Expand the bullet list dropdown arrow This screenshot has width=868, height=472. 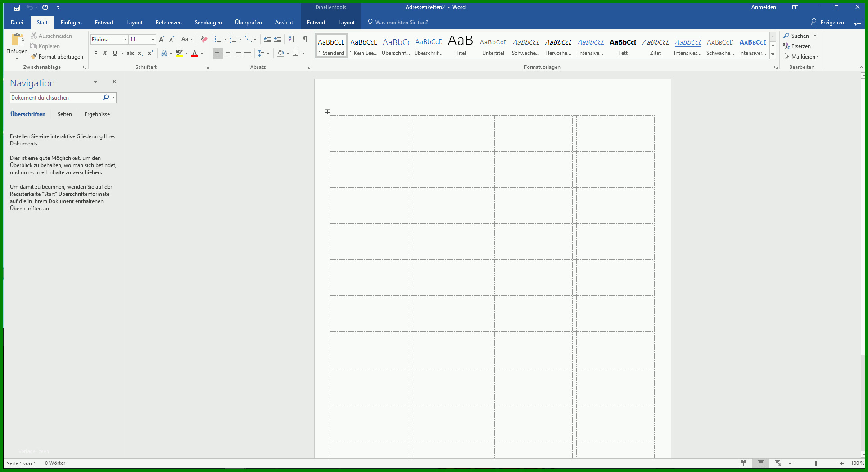coord(225,39)
